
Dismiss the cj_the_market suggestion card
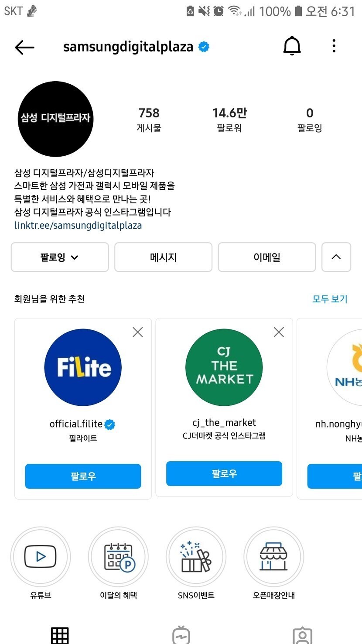279,332
